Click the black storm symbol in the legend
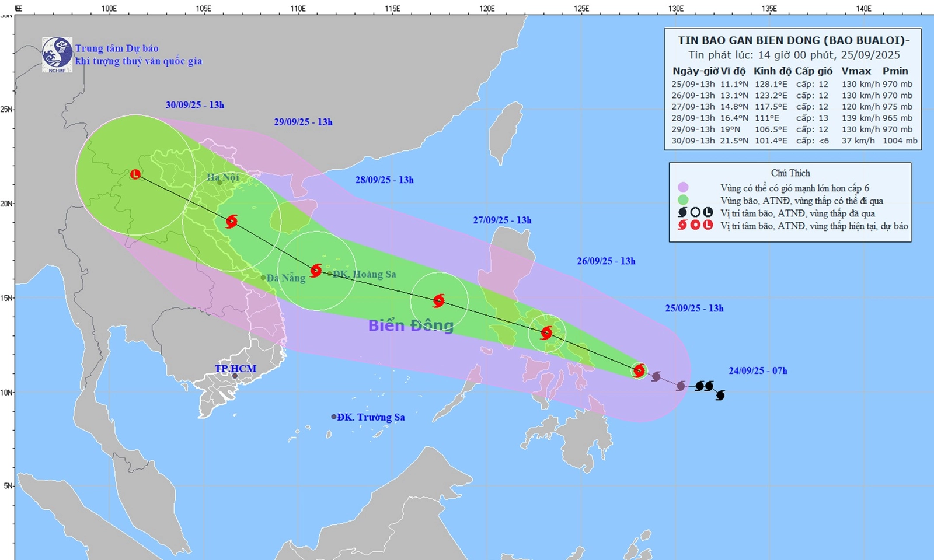 click(x=682, y=213)
